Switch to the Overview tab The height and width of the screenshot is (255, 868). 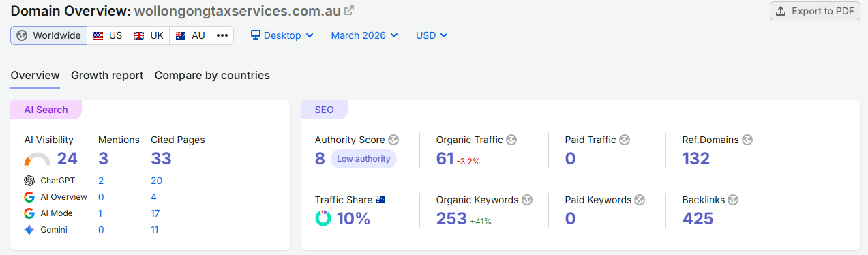coord(35,75)
